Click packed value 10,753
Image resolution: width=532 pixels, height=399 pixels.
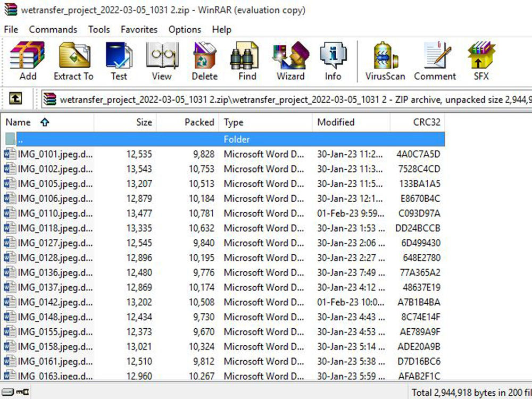click(x=202, y=169)
